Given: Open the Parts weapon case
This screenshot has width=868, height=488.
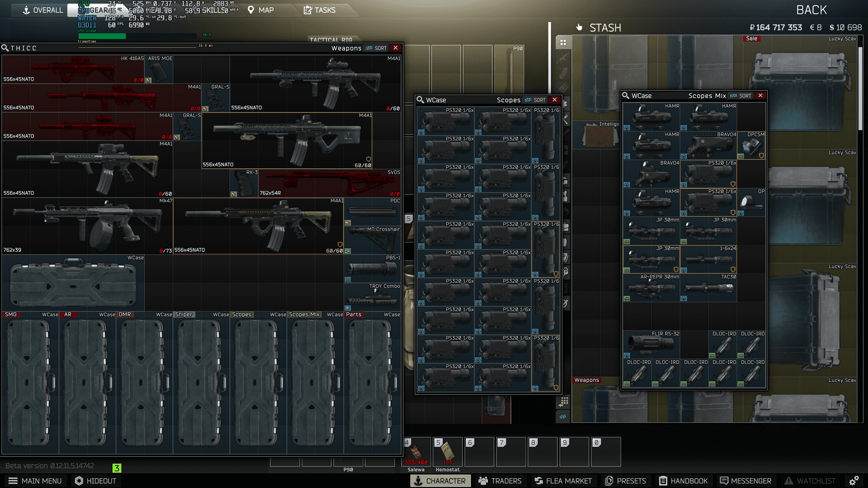Looking at the screenshot, I should [x=372, y=382].
